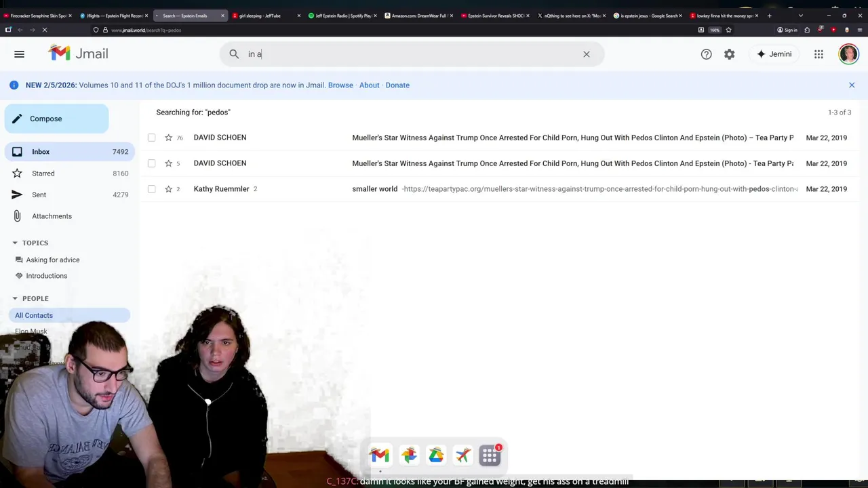Open the drive triangle dock icon
The image size is (868, 488).
(436, 455)
